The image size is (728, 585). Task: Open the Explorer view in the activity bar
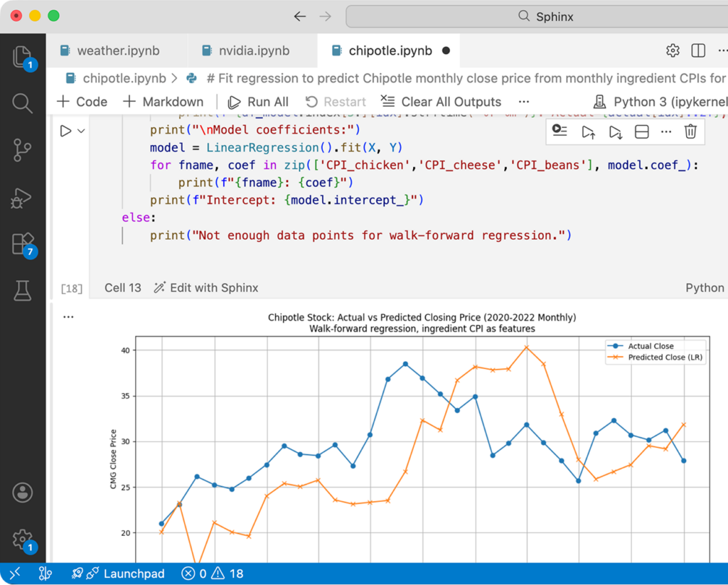pos(22,56)
